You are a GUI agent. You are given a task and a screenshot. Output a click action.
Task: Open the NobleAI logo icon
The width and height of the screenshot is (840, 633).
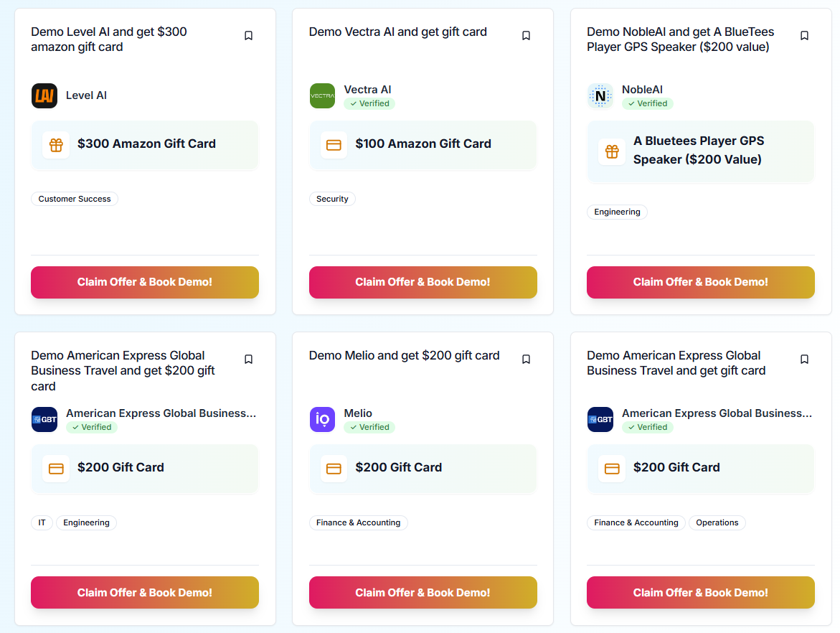600,95
